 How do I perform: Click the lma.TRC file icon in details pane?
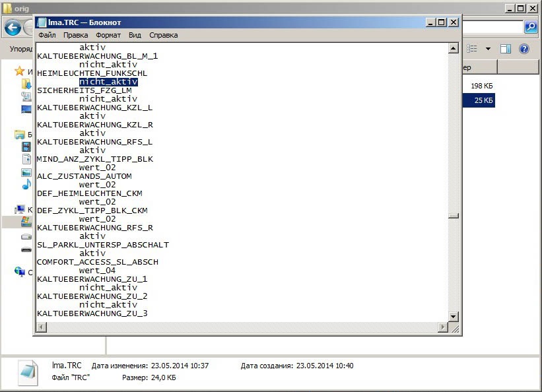point(28,373)
